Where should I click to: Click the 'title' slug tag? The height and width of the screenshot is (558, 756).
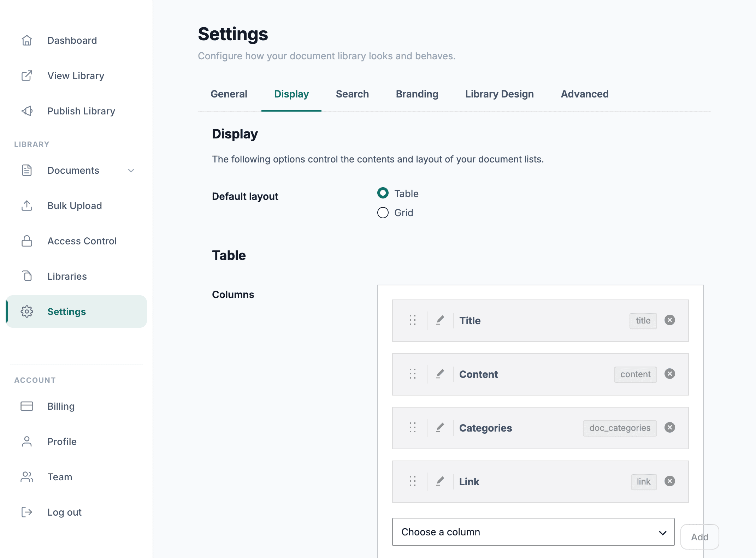click(x=643, y=321)
